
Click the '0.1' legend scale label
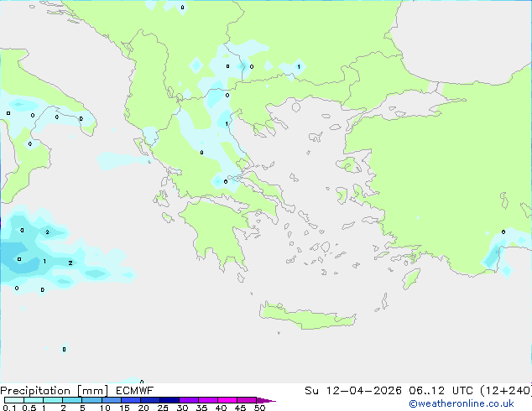click(x=9, y=408)
